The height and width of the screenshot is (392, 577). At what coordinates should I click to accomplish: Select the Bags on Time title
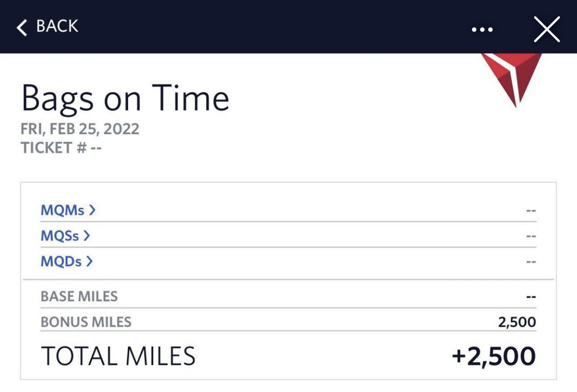click(125, 98)
